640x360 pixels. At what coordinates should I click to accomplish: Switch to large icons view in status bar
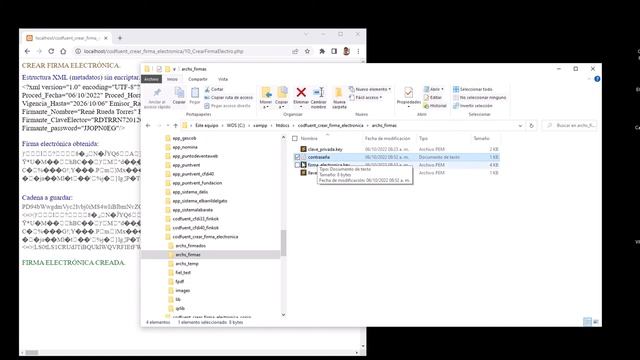596,322
